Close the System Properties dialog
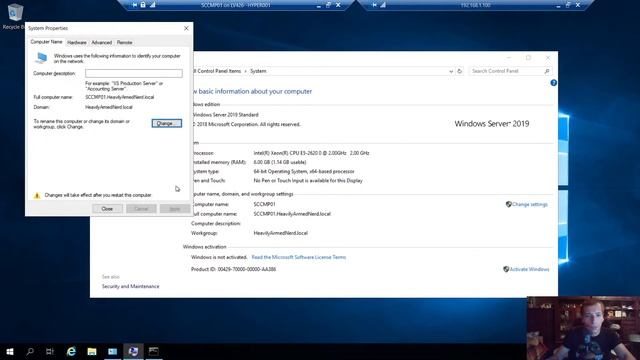This screenshot has width=640, height=360. pyautogui.click(x=186, y=28)
